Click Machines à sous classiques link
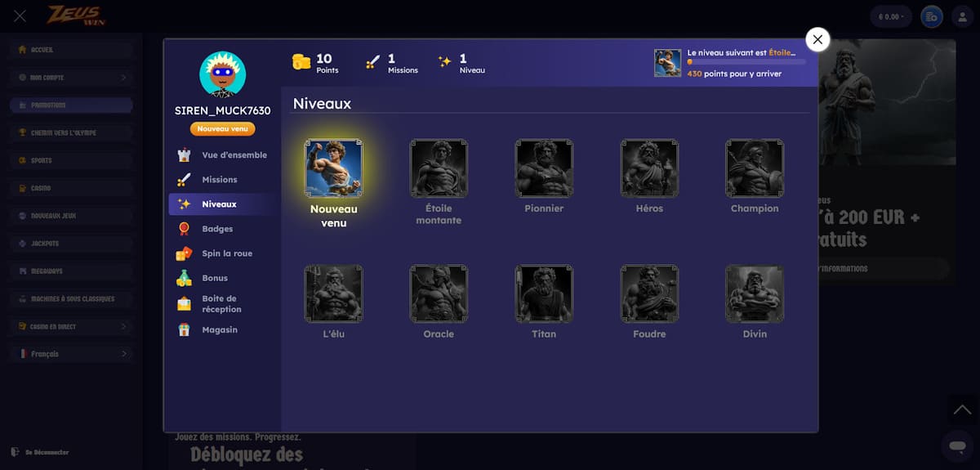980x470 pixels. point(71,298)
